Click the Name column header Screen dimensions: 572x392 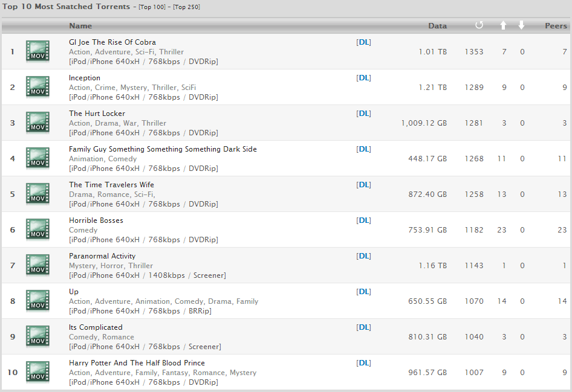click(x=80, y=26)
